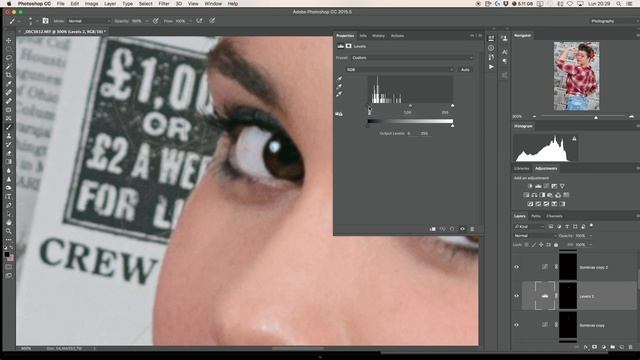The width and height of the screenshot is (640, 360).
Task: Select the Clone Stamp tool
Action: (9, 136)
